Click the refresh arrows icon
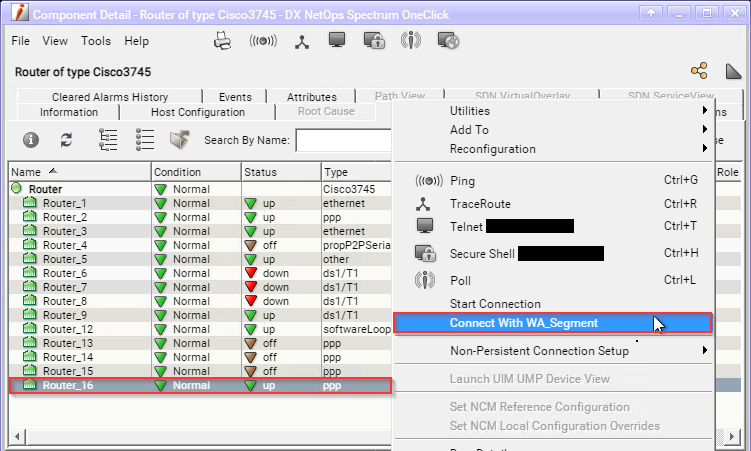The image size is (751, 451). point(66,140)
